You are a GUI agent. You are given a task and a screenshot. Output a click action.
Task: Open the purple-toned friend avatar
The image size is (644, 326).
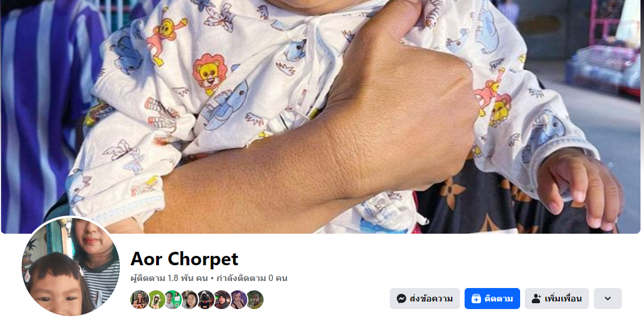point(238,300)
